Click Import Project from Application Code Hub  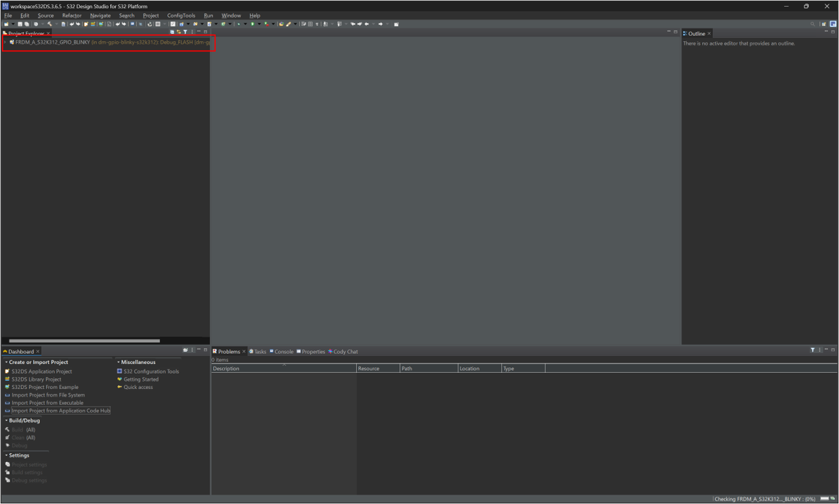pyautogui.click(x=60, y=411)
